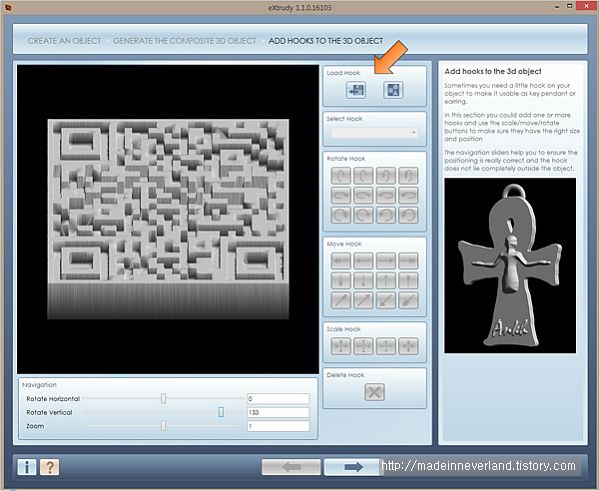Click the 'Rotate Hook' label

(346, 158)
